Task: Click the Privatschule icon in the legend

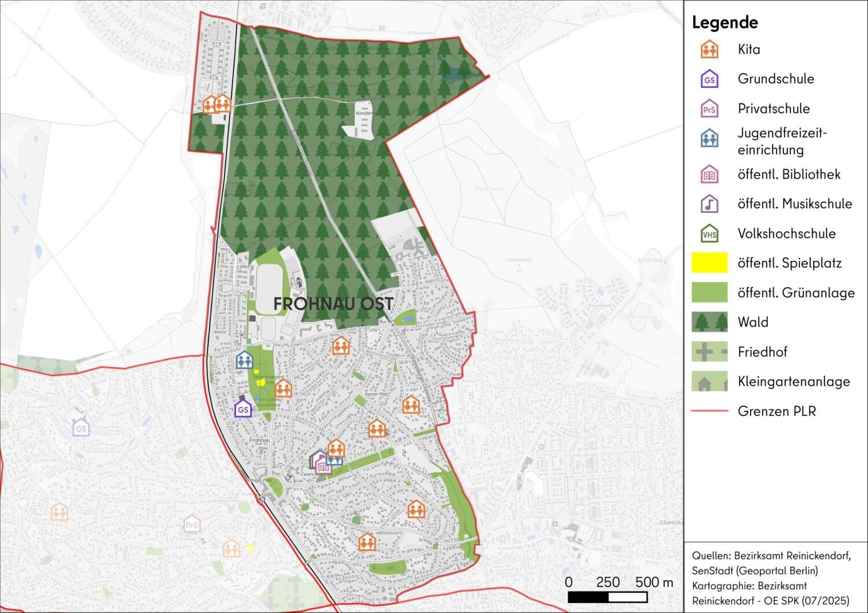Action: [x=709, y=109]
